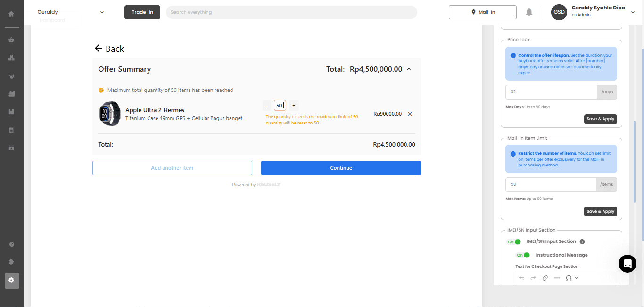
Task: Click the Price Lock days input
Action: pyautogui.click(x=551, y=92)
